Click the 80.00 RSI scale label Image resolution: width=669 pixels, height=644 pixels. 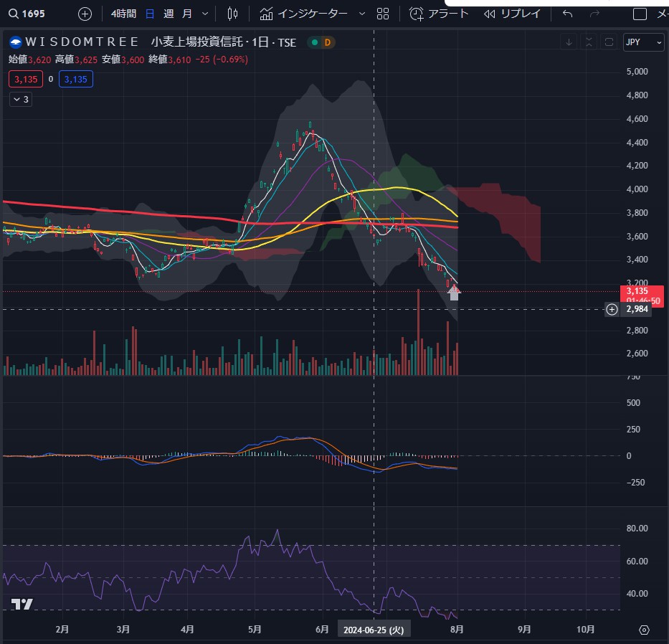click(637, 529)
